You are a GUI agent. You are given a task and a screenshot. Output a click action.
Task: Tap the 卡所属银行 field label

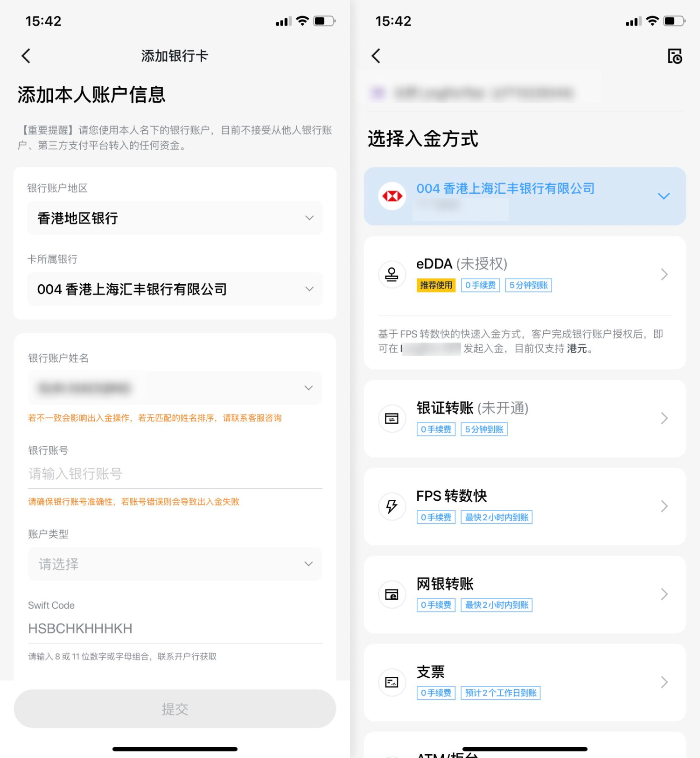tap(52, 259)
